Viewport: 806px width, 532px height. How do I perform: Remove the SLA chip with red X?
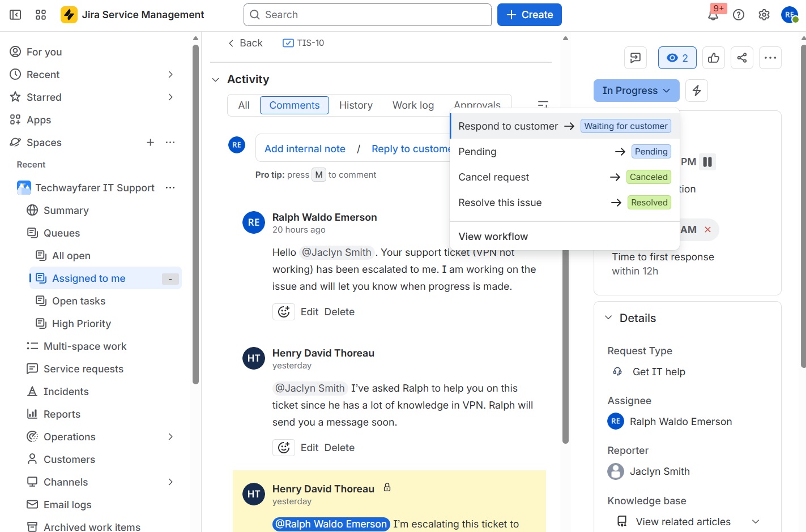click(x=707, y=230)
